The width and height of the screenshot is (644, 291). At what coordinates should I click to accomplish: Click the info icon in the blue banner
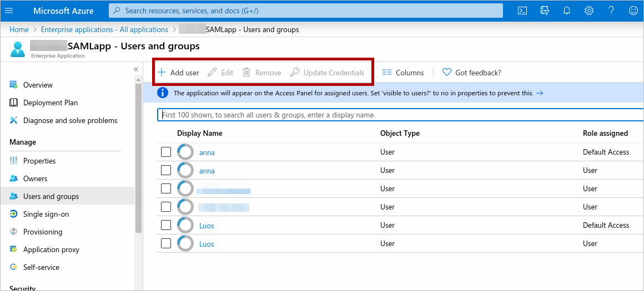point(163,93)
